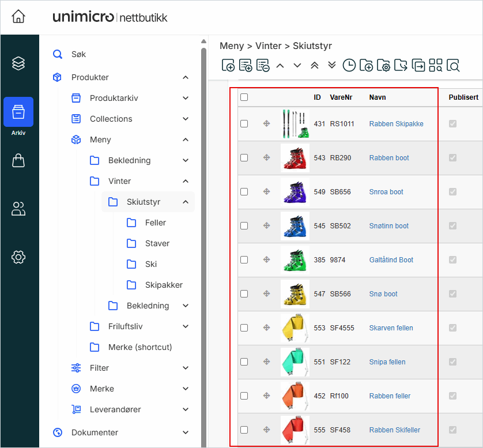This screenshot has height=448, width=483.
Task: Select Friluftsliv in the menu tree
Action: point(125,326)
